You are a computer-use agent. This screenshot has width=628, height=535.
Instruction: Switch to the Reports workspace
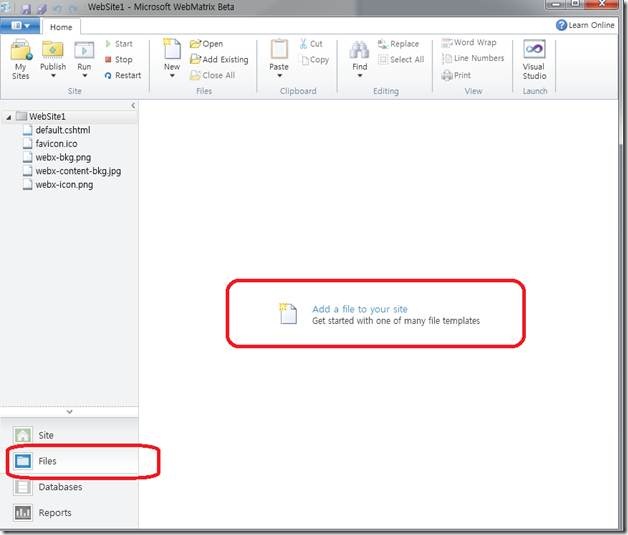(x=69, y=513)
